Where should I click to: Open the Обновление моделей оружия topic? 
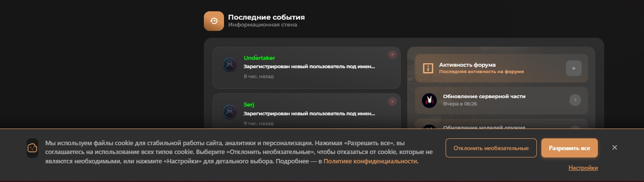(x=484, y=128)
